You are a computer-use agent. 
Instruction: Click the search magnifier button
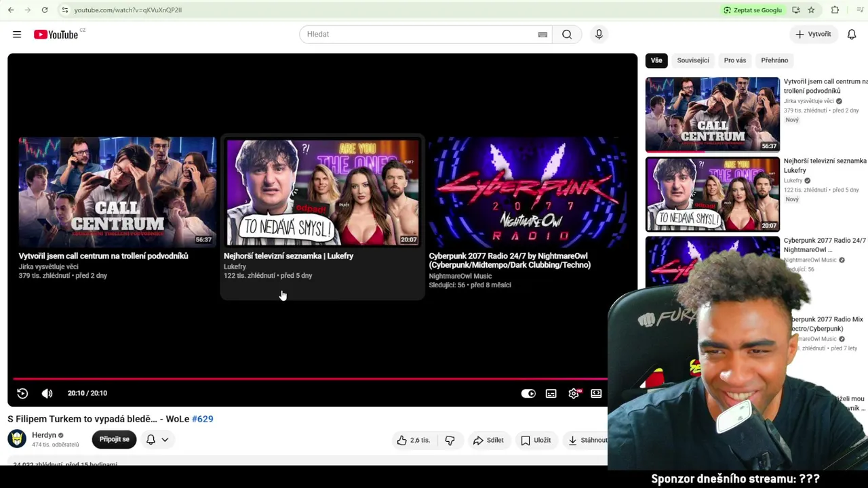tap(567, 35)
